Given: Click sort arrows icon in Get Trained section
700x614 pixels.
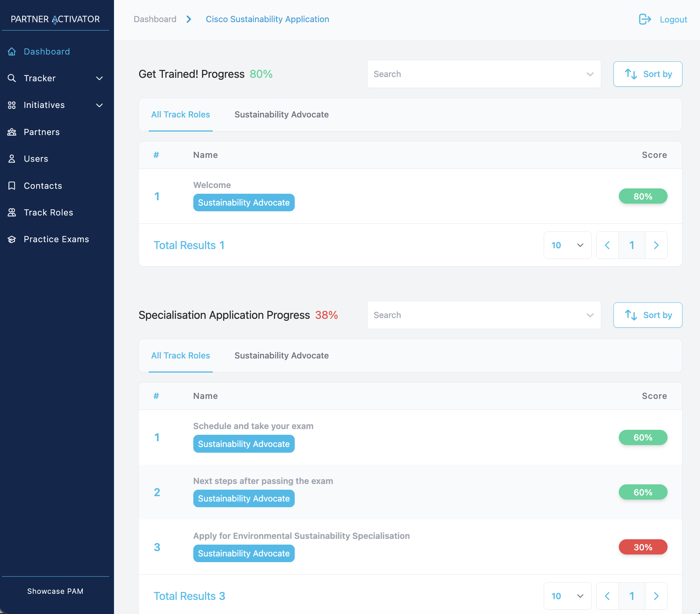Looking at the screenshot, I should tap(631, 74).
